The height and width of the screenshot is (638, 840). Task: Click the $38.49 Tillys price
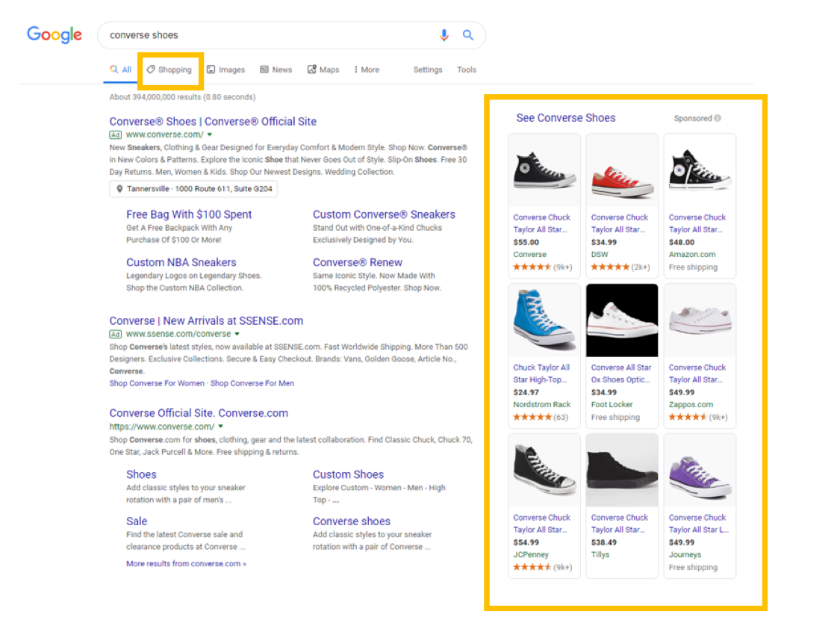(x=604, y=542)
